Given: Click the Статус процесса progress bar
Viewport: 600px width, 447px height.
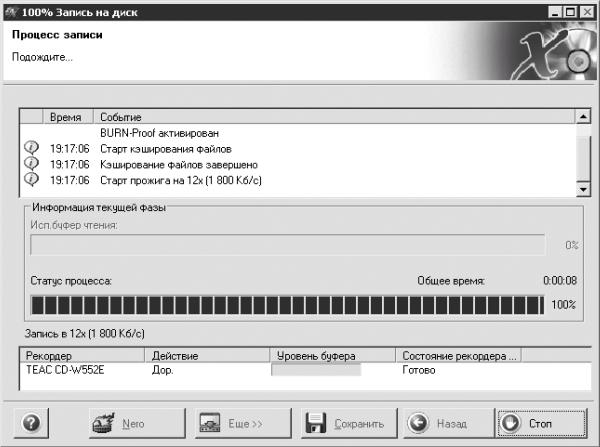Looking at the screenshot, I should [287, 305].
